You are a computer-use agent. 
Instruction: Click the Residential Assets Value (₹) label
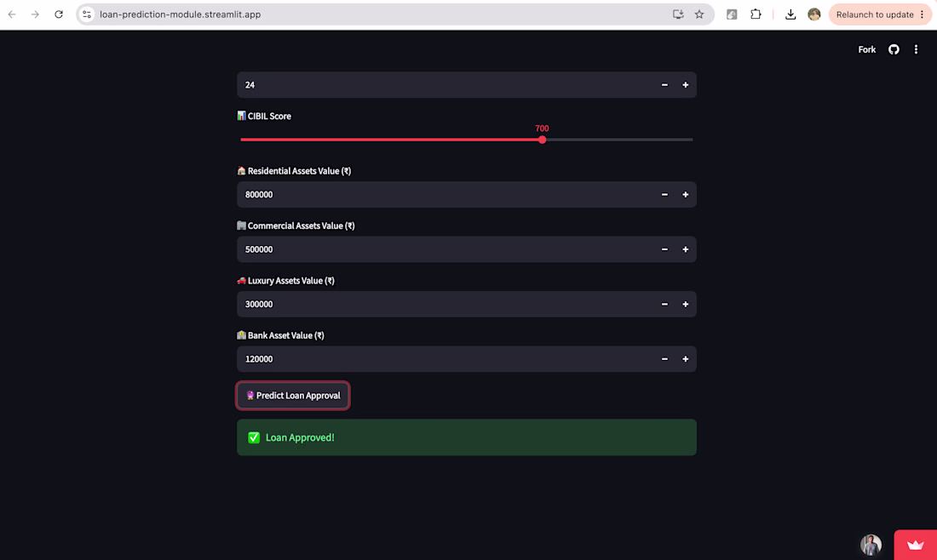tap(294, 171)
